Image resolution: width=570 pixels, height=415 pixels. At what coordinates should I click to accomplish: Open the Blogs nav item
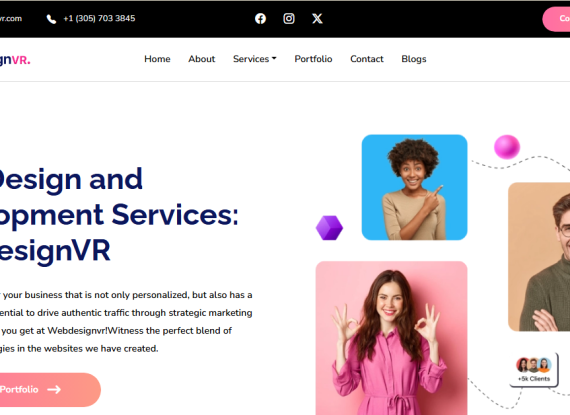point(414,59)
